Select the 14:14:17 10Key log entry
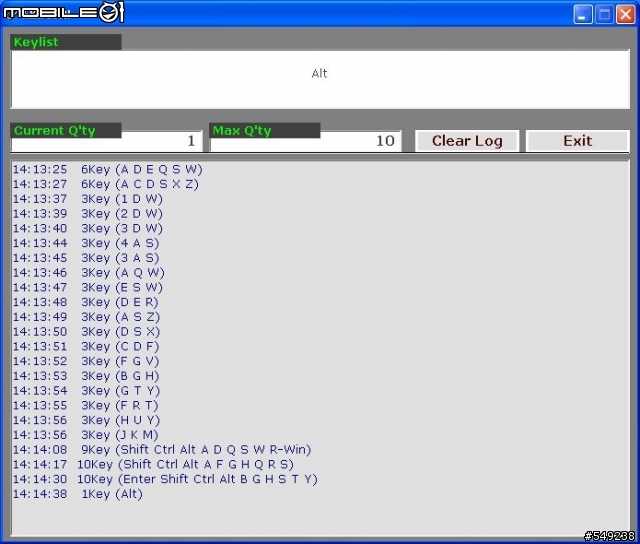Screen dimensions: 640x544 pos(153,464)
